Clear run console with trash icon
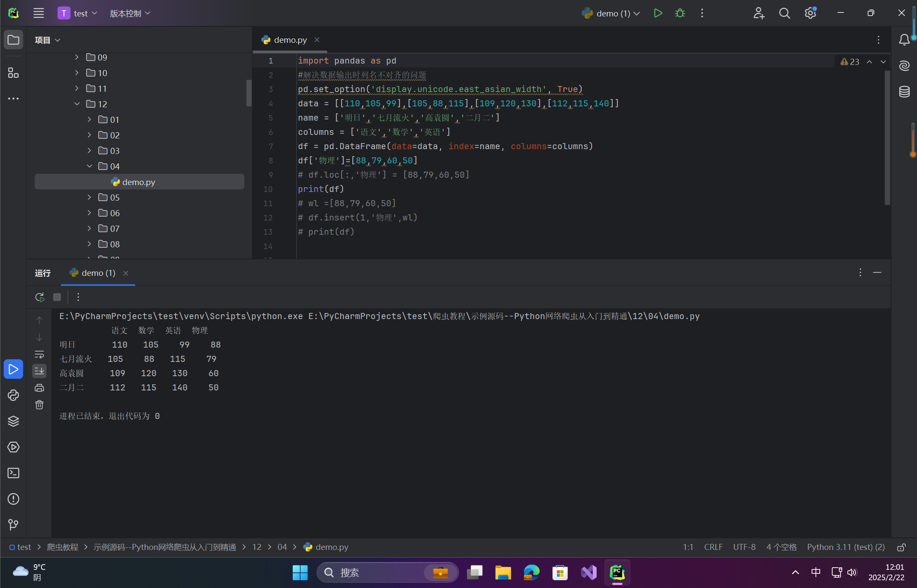 pyautogui.click(x=39, y=405)
